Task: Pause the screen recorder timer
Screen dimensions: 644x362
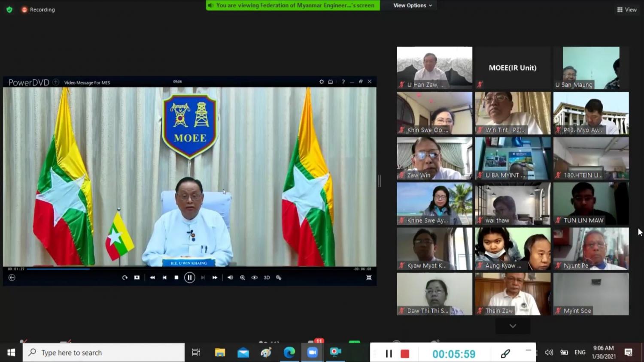Action: (x=389, y=353)
